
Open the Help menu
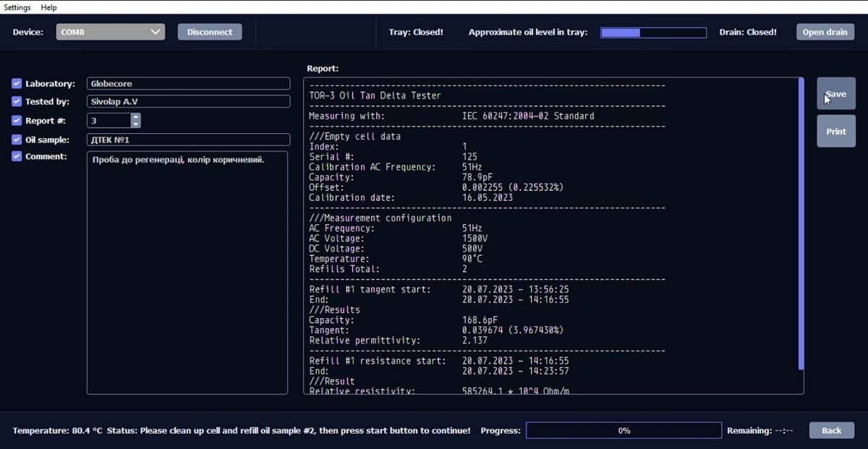click(x=48, y=7)
